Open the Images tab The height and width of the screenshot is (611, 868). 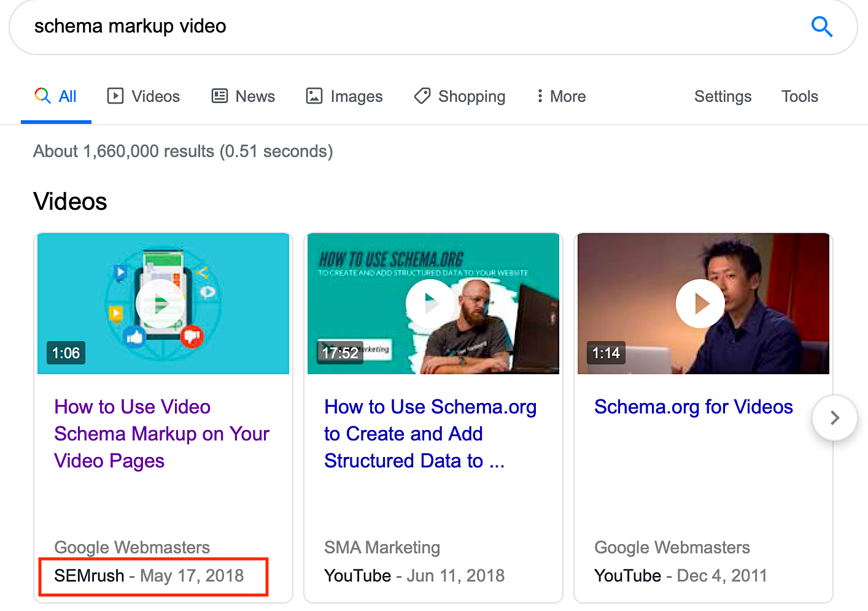(x=344, y=96)
